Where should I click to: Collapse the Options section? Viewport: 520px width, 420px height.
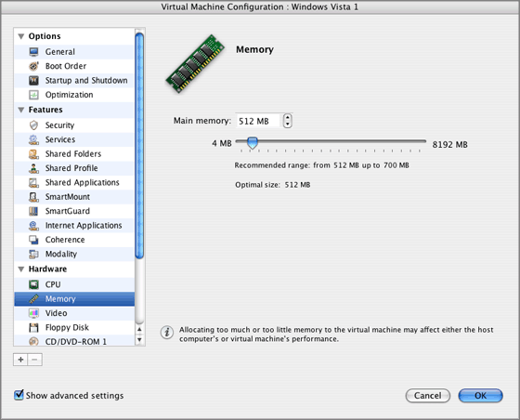click(x=20, y=36)
